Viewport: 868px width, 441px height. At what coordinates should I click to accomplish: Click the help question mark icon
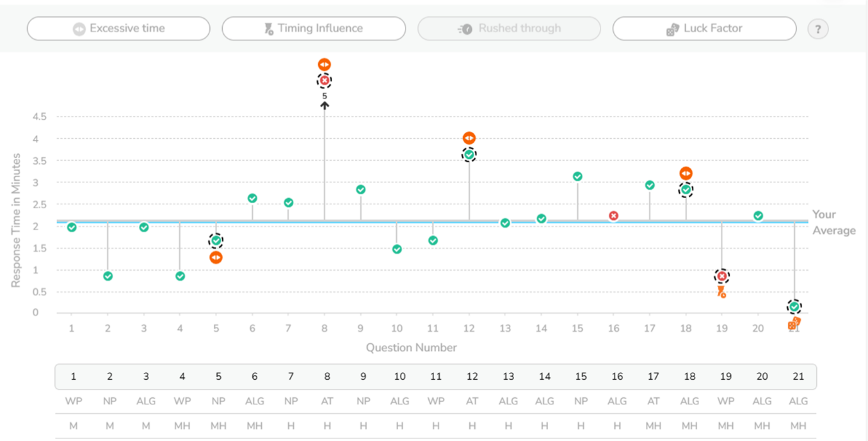coord(818,29)
